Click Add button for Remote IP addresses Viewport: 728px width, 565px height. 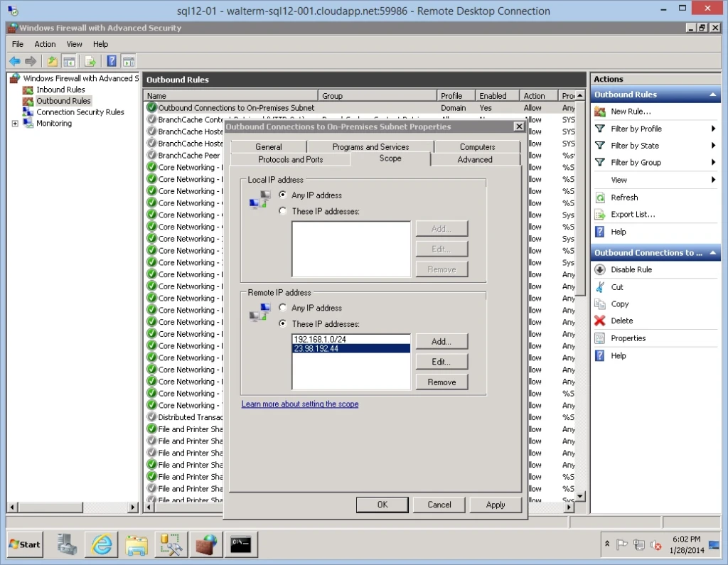pyautogui.click(x=441, y=341)
